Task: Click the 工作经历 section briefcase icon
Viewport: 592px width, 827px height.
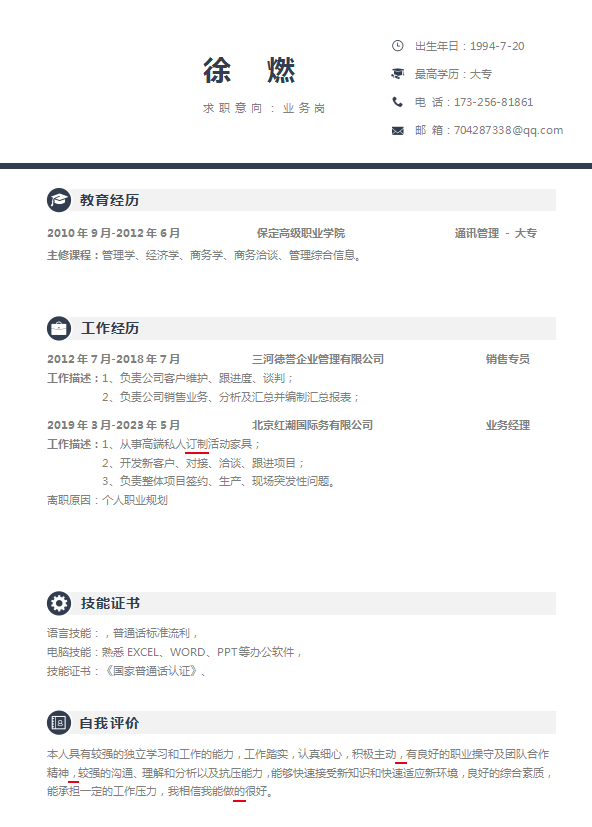Action: [x=59, y=329]
